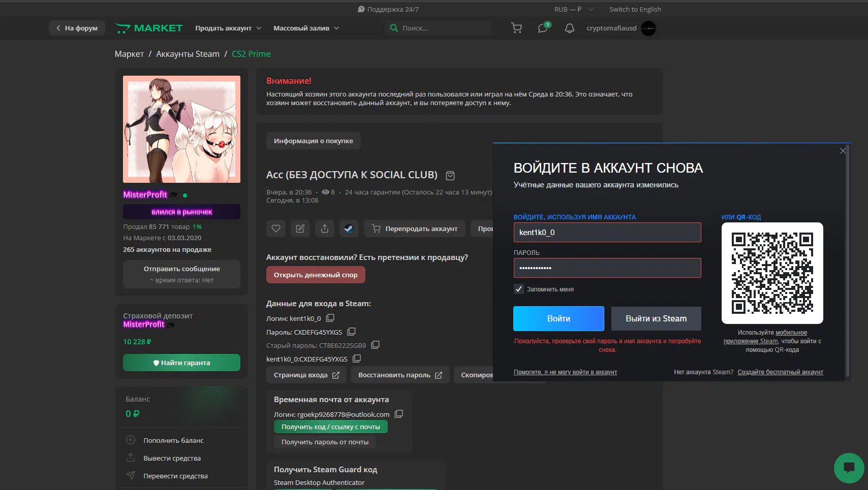Click Найти гаранта button
This screenshot has width=868, height=490.
click(181, 363)
